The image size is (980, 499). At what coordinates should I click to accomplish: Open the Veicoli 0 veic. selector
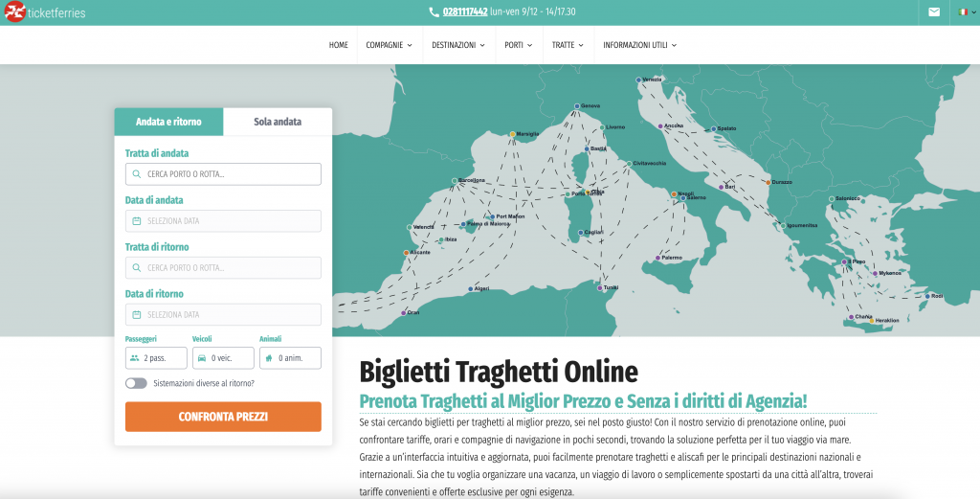223,358
